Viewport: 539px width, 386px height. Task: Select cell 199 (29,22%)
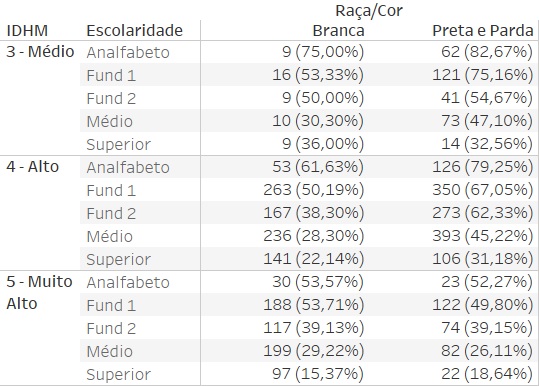pyautogui.click(x=314, y=351)
